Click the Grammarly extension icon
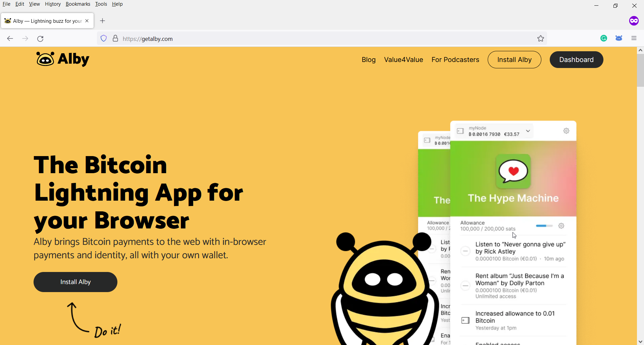644x345 pixels. (604, 39)
